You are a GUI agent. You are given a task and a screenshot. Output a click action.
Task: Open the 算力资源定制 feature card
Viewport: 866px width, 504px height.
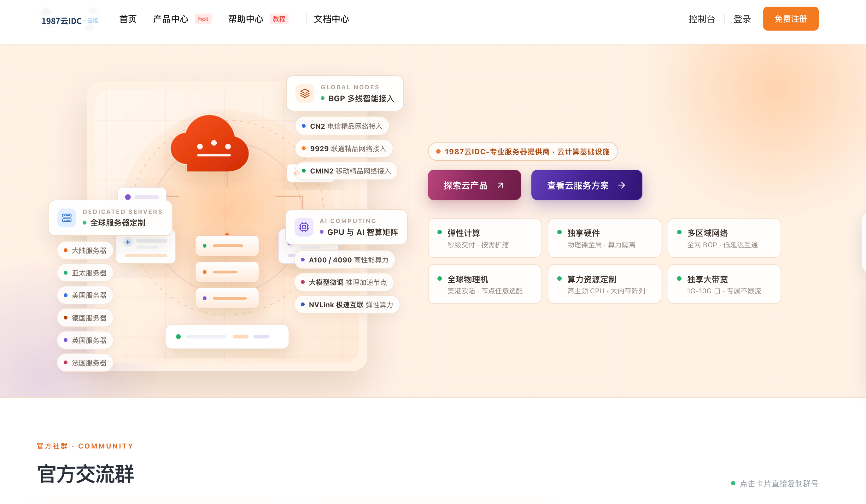[x=605, y=284]
